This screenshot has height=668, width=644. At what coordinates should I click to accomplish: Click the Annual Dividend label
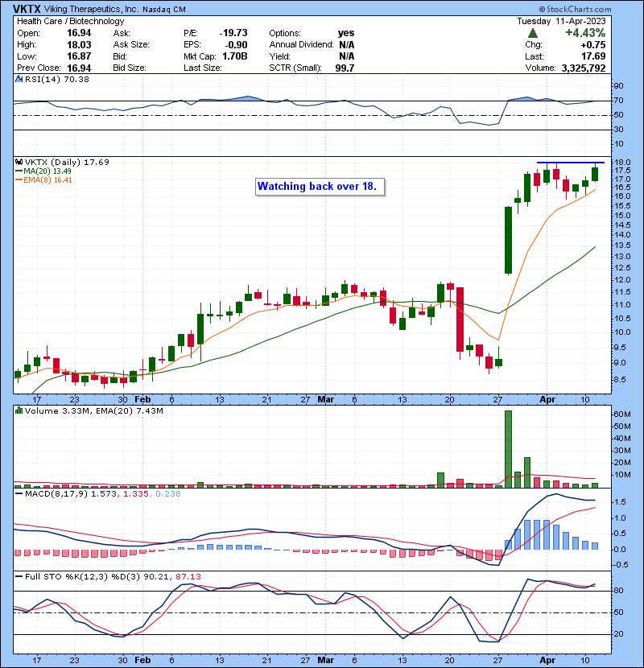pyautogui.click(x=301, y=45)
